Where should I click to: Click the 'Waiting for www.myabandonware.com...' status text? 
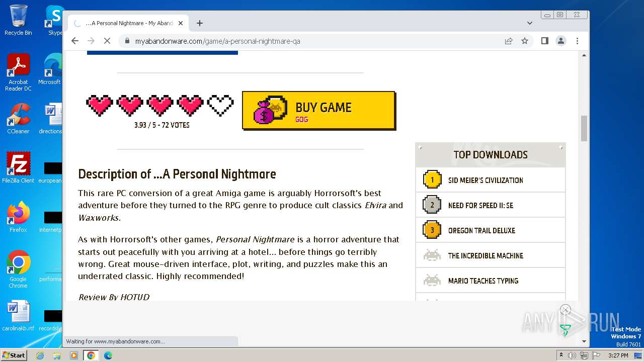pos(115,341)
